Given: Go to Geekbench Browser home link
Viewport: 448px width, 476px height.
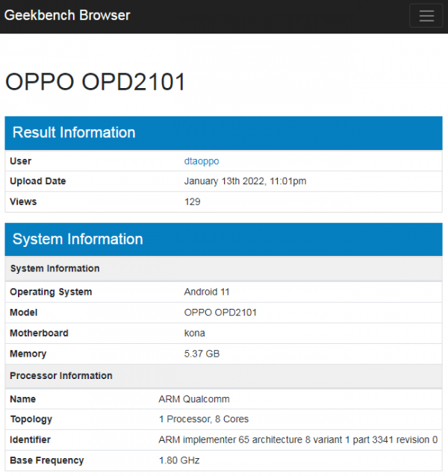Looking at the screenshot, I should [67, 15].
